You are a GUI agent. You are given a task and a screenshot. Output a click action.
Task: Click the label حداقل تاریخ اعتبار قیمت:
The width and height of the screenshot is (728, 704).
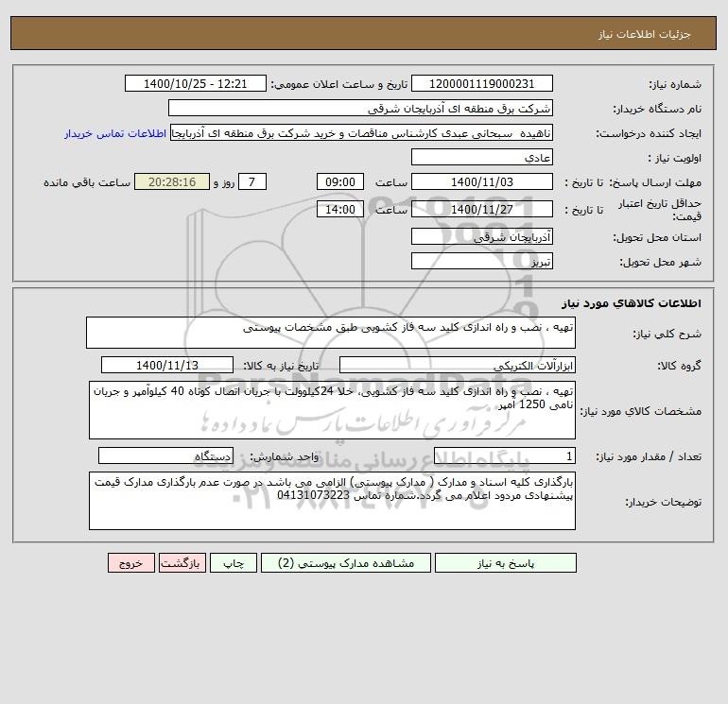[660, 210]
